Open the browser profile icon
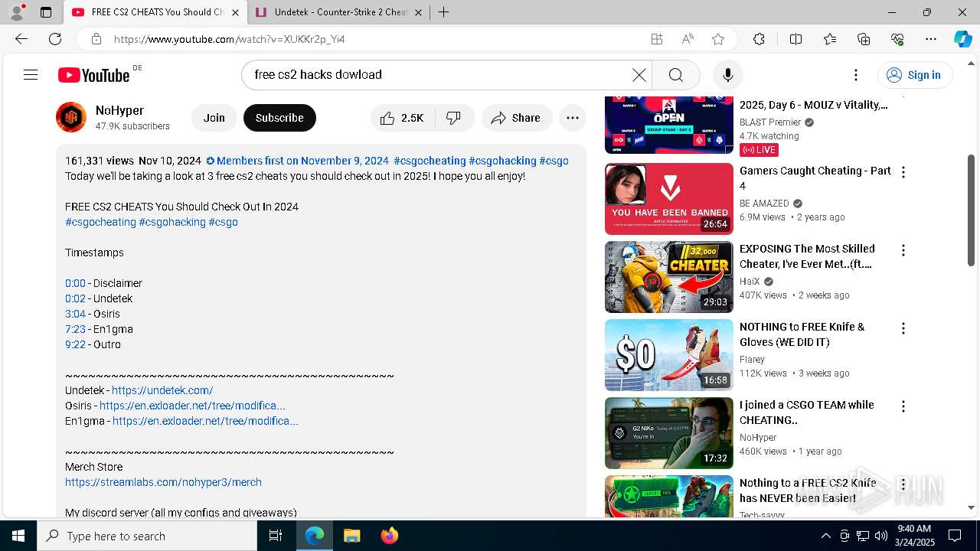The image size is (980, 551). coord(17,12)
